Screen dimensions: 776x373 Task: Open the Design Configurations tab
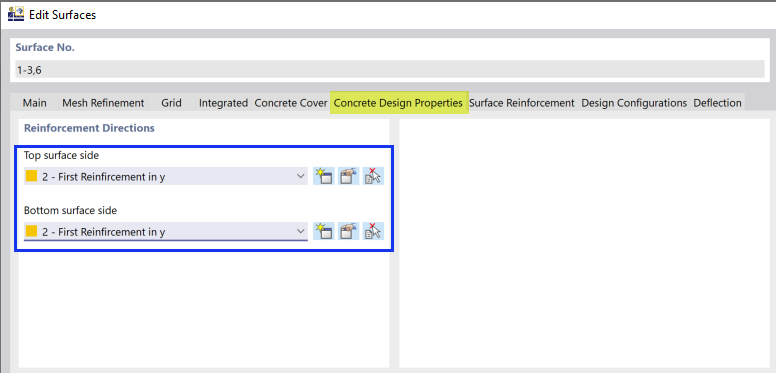click(634, 103)
